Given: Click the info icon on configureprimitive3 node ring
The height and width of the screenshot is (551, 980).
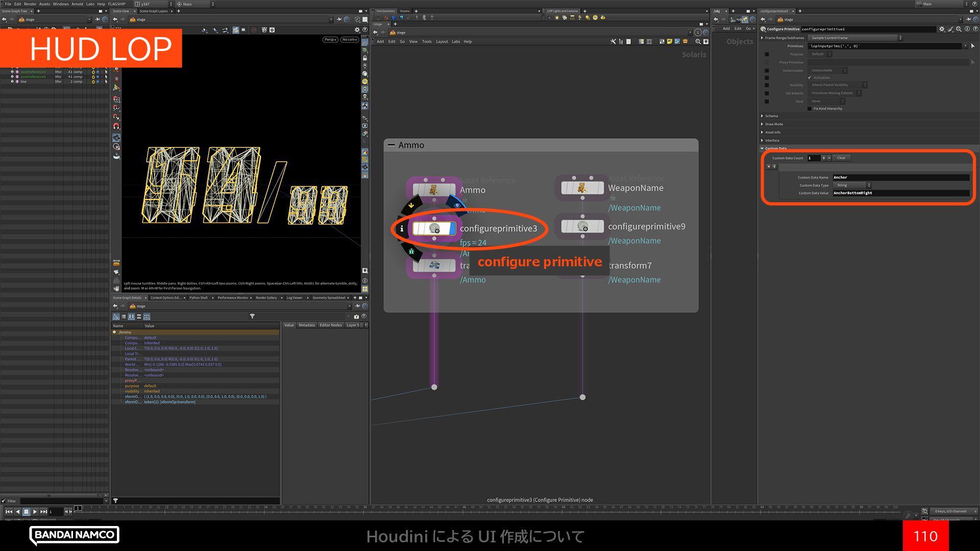Looking at the screenshot, I should point(402,229).
